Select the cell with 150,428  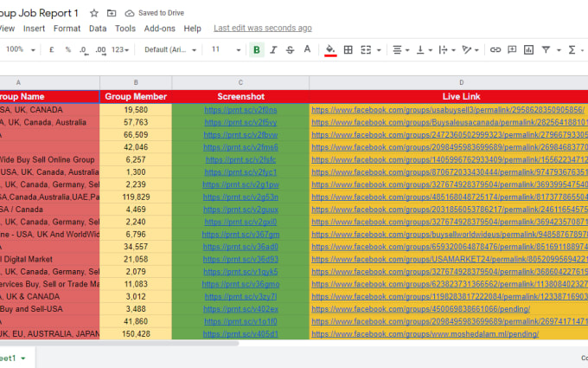136,334
